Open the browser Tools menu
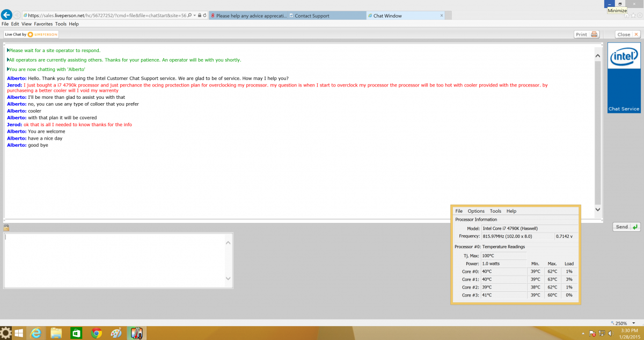 tap(61, 24)
